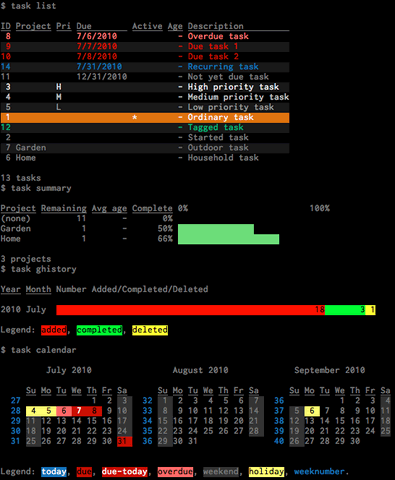Click the '$ task calendar' command
This screenshot has width=395, height=480.
pyautogui.click(x=38, y=350)
